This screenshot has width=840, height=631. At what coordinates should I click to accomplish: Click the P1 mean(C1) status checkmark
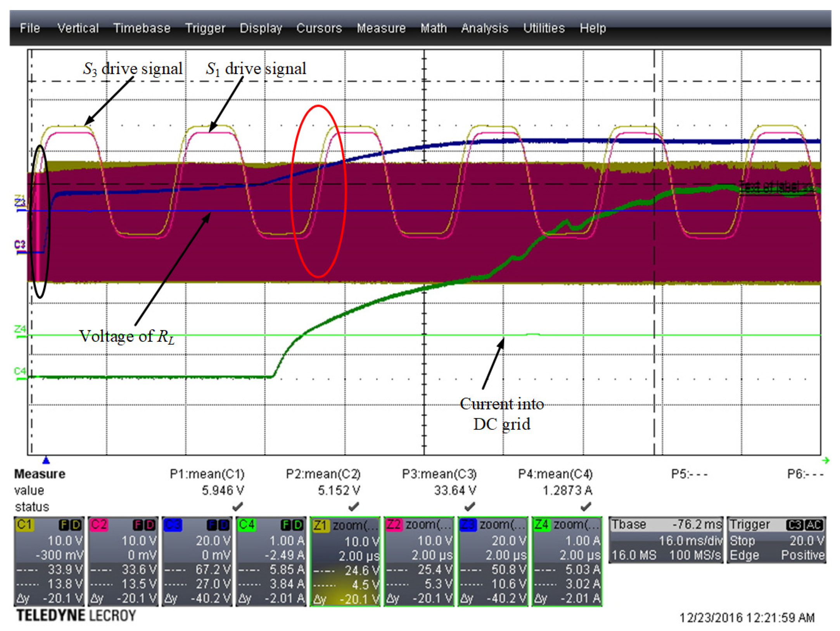pyautogui.click(x=237, y=506)
